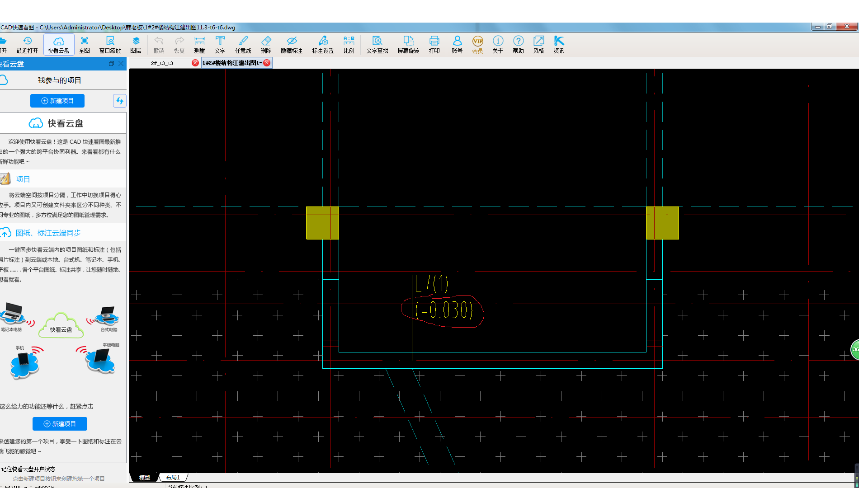Open the 风格 style switcher
This screenshot has height=488, width=868.
click(538, 45)
